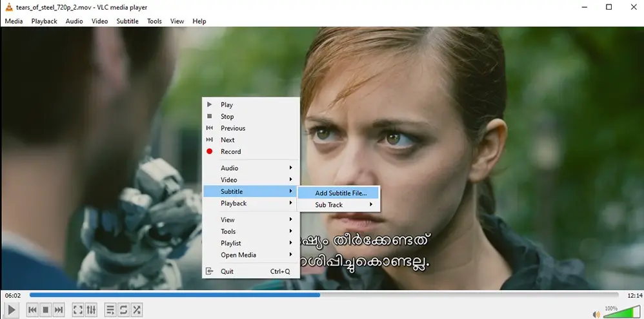Open the extended settings equalizer icon
Viewport: 644px width, 319px height.
pos(91,310)
